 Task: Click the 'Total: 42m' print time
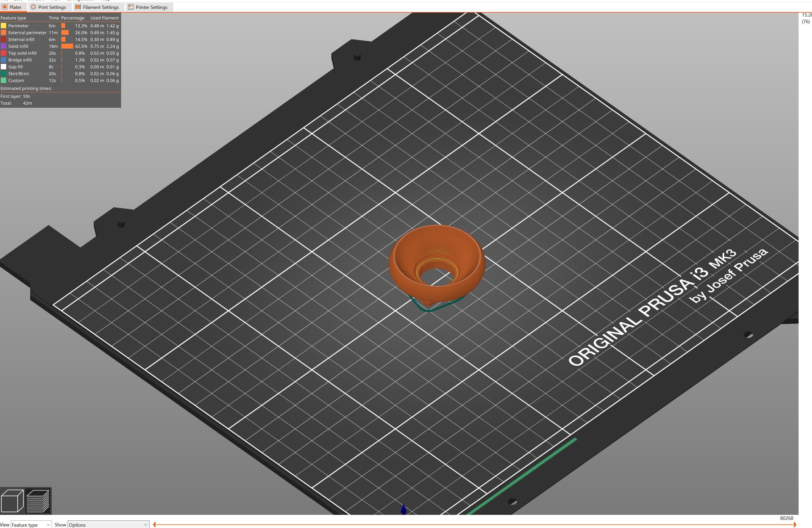point(16,103)
